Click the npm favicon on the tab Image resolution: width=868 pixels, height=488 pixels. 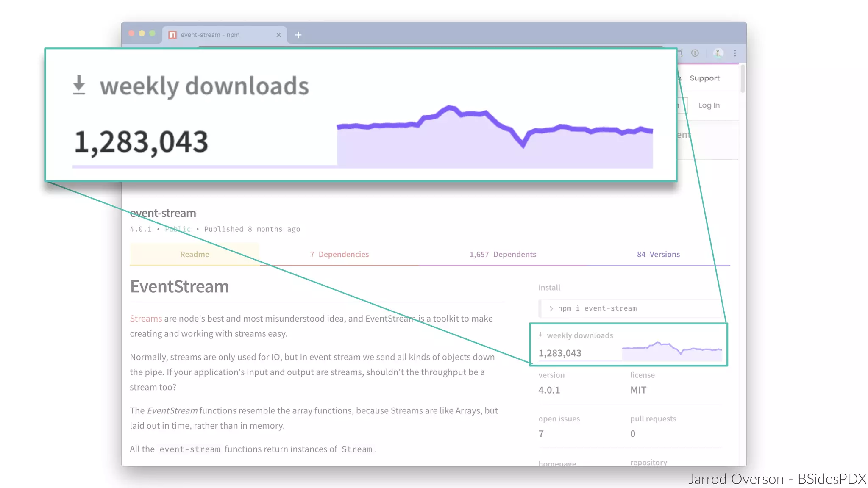tap(172, 35)
